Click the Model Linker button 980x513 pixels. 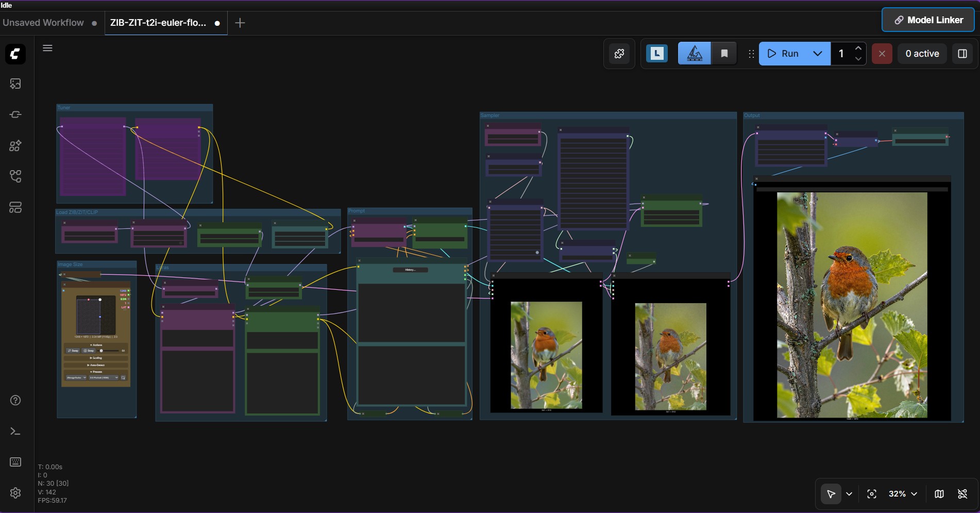point(928,20)
